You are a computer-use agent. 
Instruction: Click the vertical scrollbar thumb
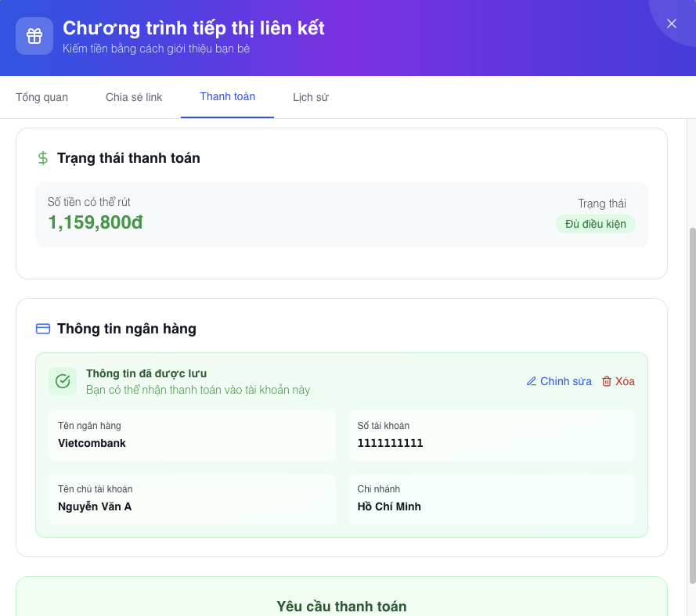click(x=691, y=405)
